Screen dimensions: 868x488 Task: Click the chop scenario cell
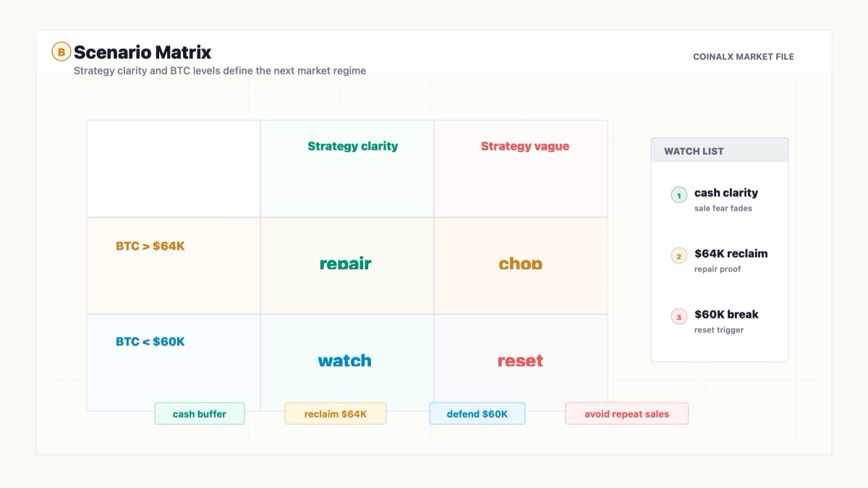tap(521, 265)
